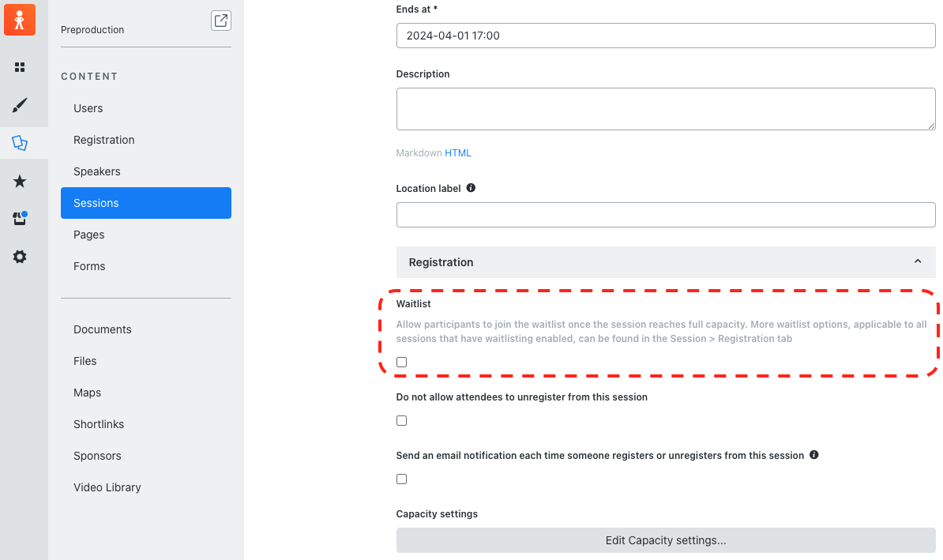The height and width of the screenshot is (560, 943).
Task: Click the Capacity settings label
Action: point(437,513)
